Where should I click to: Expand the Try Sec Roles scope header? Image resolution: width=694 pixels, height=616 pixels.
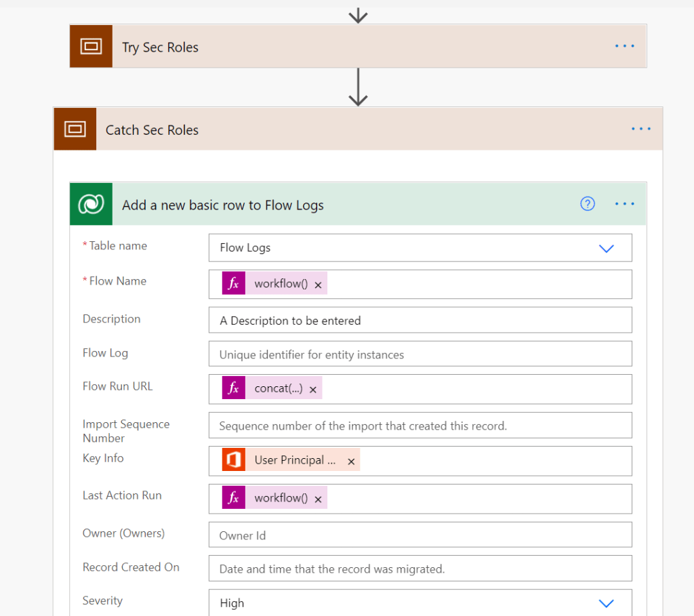pyautogui.click(x=339, y=46)
